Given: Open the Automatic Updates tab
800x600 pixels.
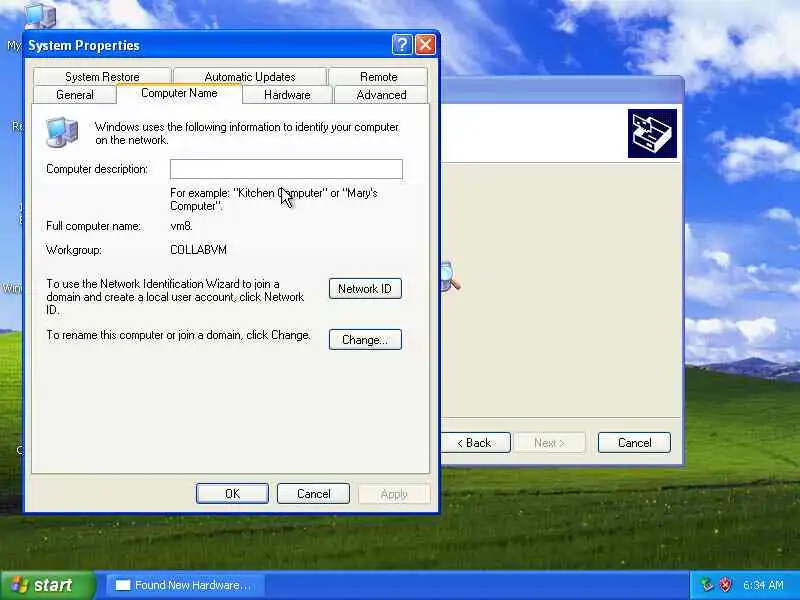Looking at the screenshot, I should coord(250,77).
